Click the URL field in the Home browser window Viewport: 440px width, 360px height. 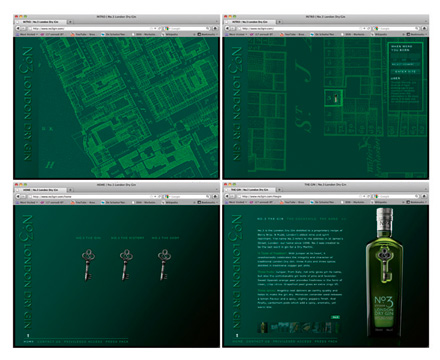click(93, 197)
